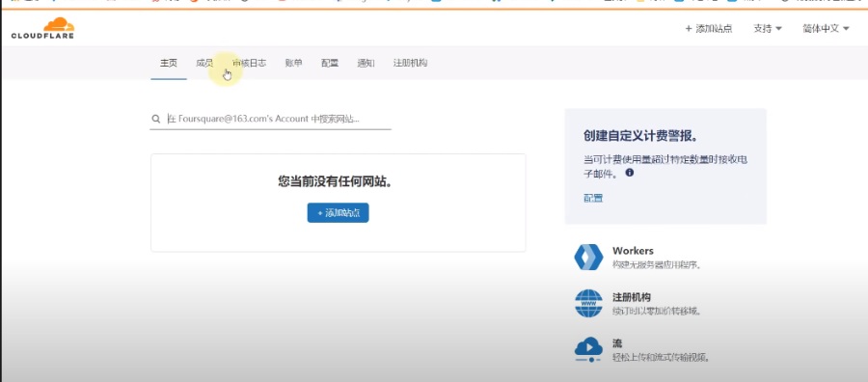Click the 构建无服务器应用程序。 description
The width and height of the screenshot is (868, 382).
coord(657,265)
